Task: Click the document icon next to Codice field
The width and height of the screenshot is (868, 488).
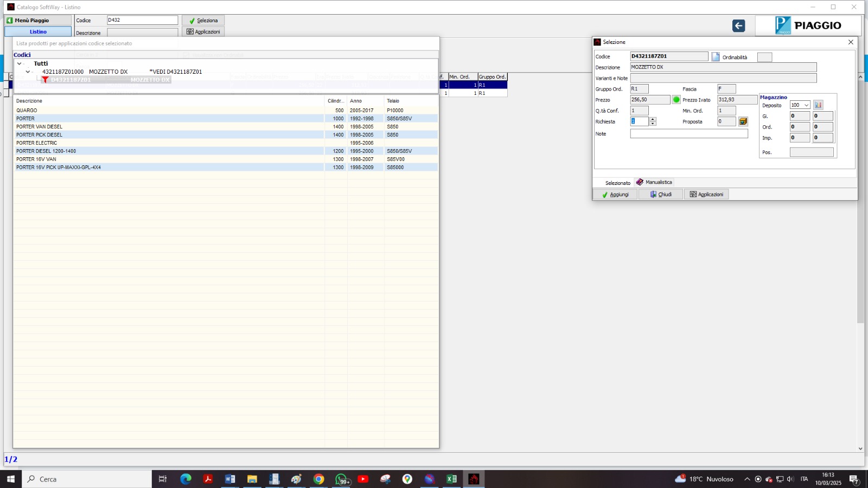Action: pyautogui.click(x=716, y=57)
